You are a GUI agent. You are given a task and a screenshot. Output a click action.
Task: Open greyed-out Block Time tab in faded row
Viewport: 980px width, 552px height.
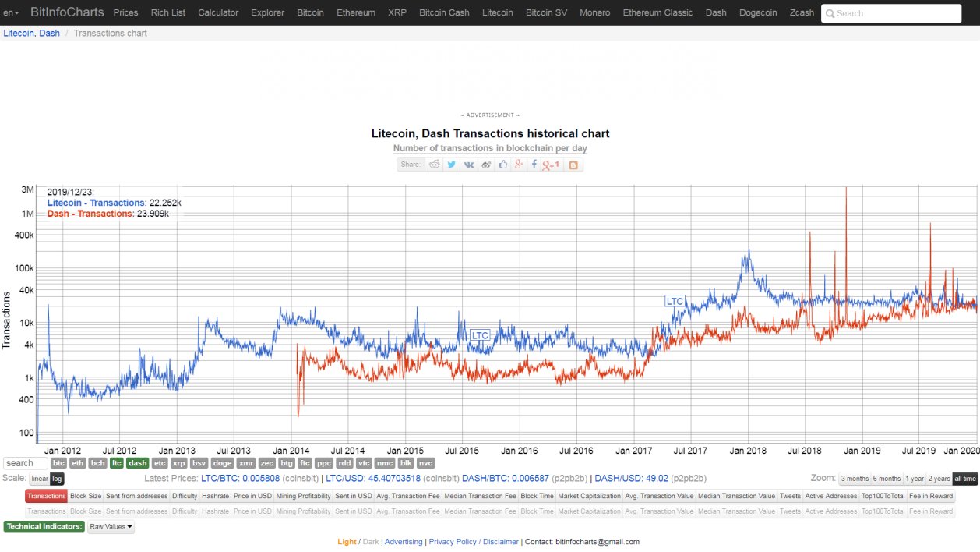(x=537, y=511)
